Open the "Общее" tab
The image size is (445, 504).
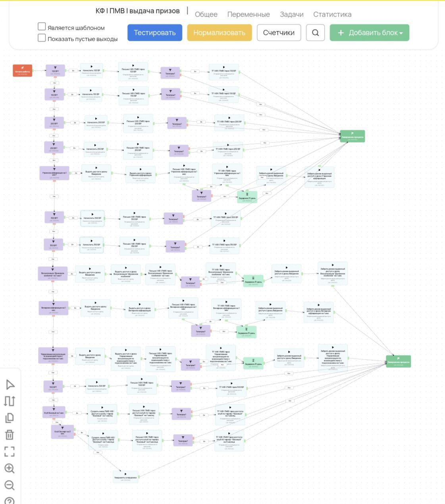[206, 14]
